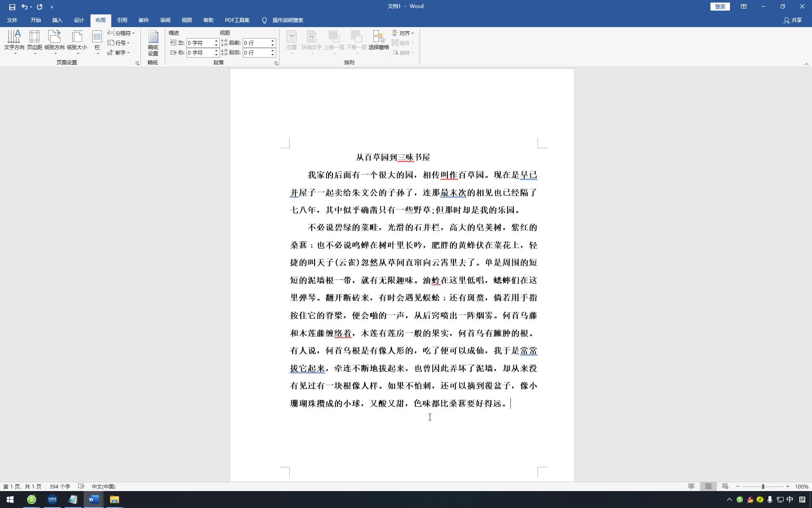Save the document from Quick Access toolbar
The width and height of the screenshot is (812, 508).
point(12,7)
